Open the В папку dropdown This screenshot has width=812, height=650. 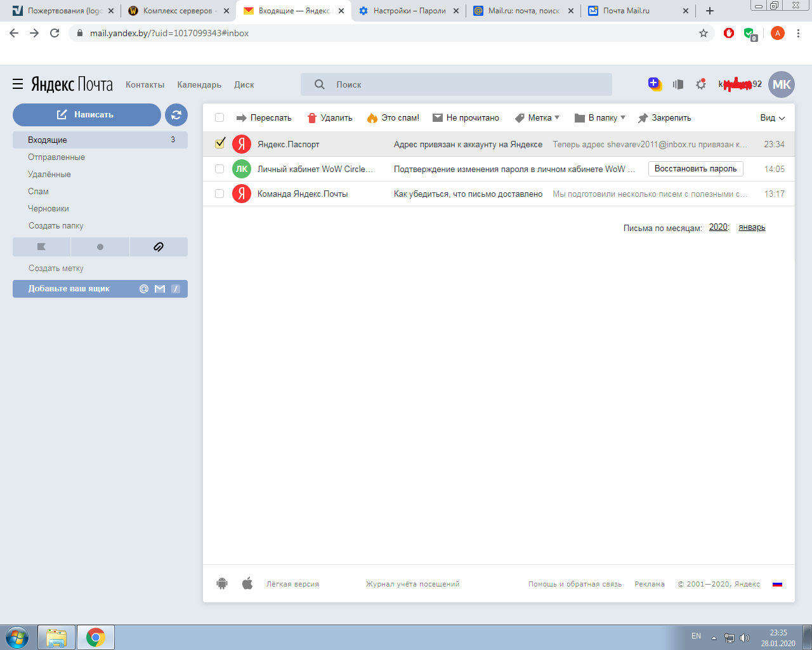[600, 118]
